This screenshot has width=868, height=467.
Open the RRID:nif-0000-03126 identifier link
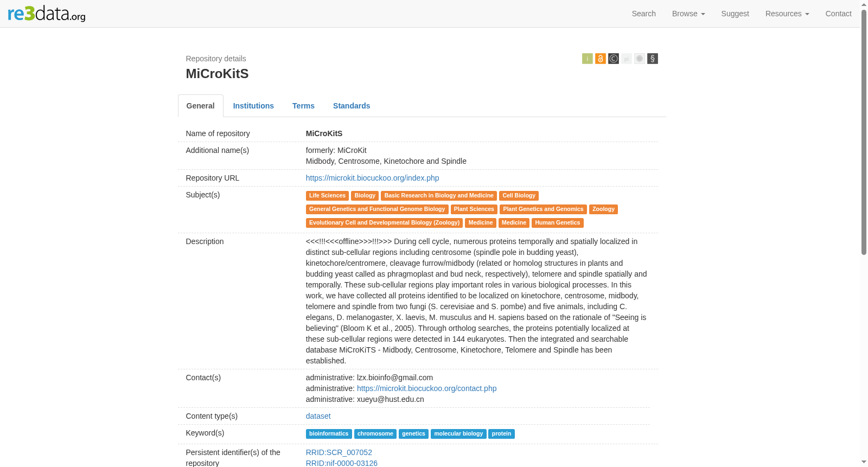coord(342,463)
